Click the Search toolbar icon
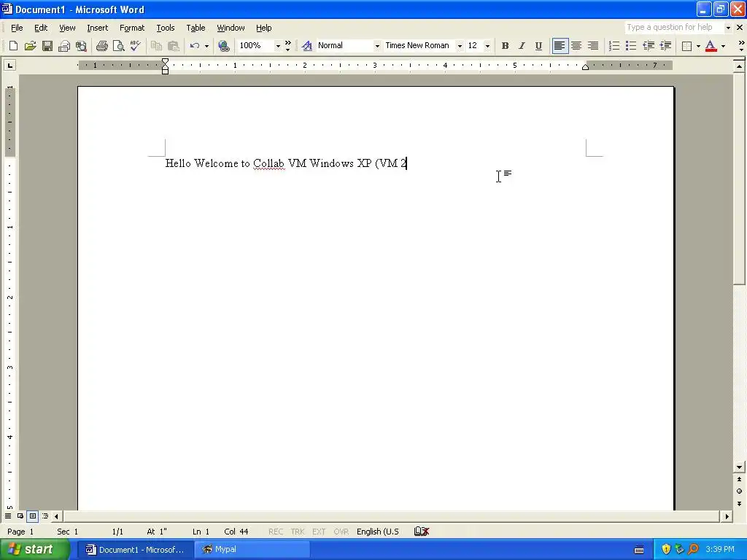This screenshot has width=747, height=560. pos(82,46)
